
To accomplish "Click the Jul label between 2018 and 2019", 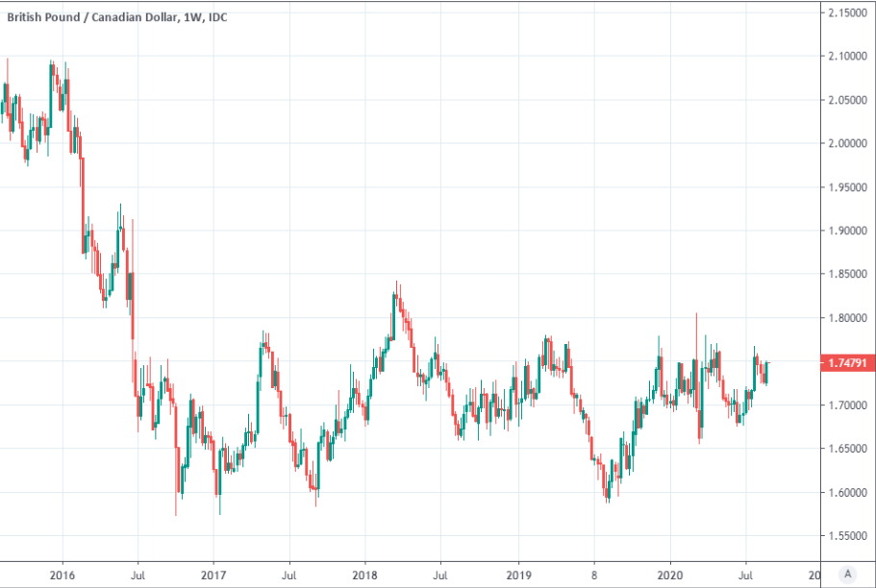I will pos(440,575).
